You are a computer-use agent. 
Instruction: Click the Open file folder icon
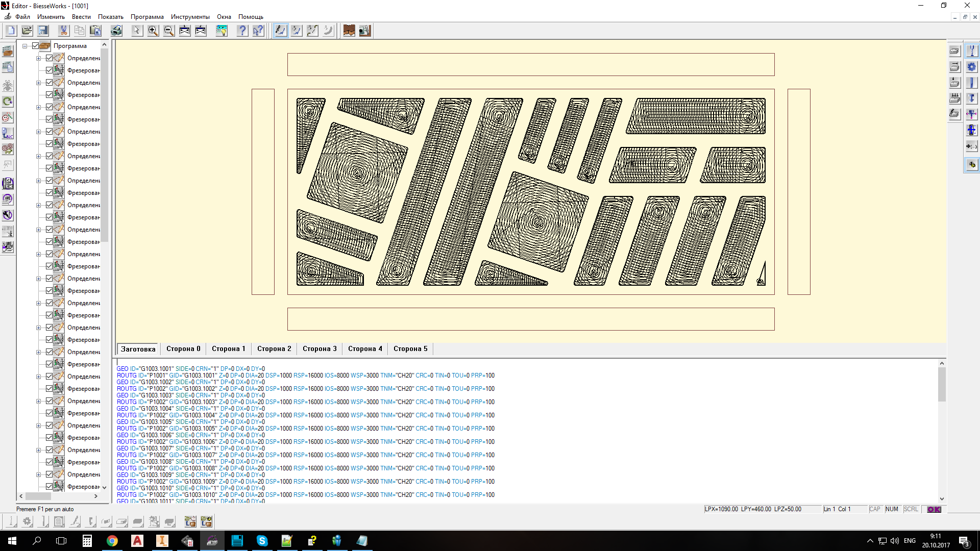tap(27, 31)
